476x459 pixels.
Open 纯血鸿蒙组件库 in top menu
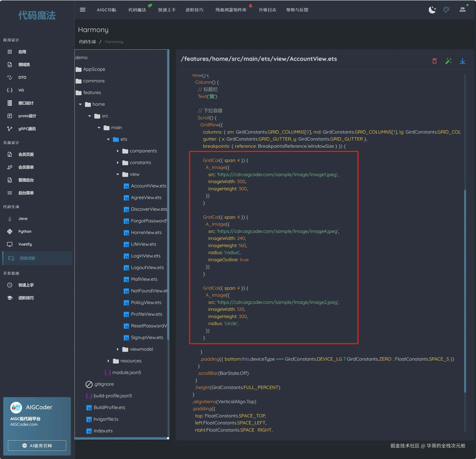(231, 10)
